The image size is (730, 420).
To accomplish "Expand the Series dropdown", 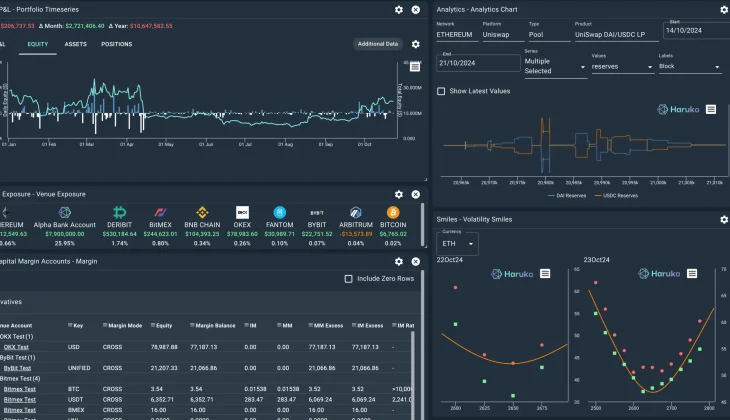I will point(555,66).
